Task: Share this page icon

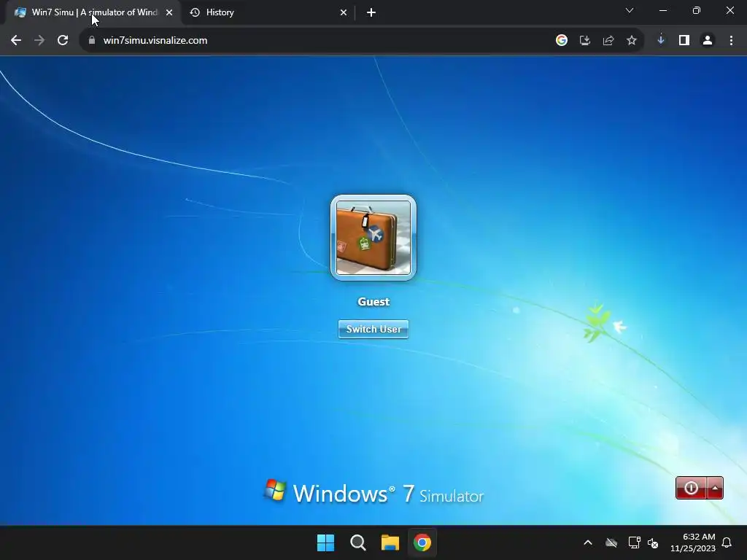Action: point(608,41)
